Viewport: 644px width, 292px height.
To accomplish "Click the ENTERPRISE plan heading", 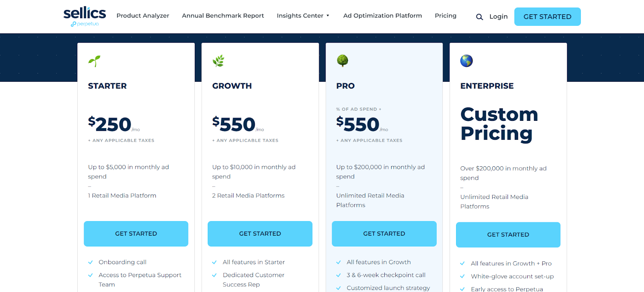I will [487, 86].
